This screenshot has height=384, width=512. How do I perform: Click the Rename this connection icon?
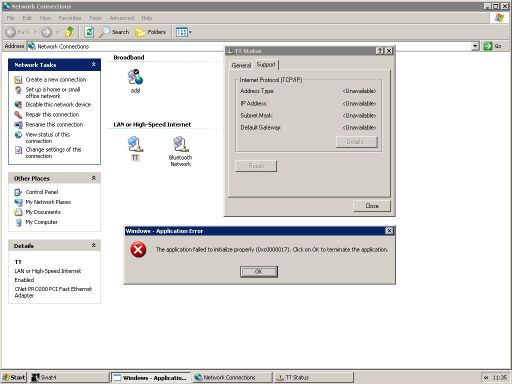pyautogui.click(x=18, y=125)
